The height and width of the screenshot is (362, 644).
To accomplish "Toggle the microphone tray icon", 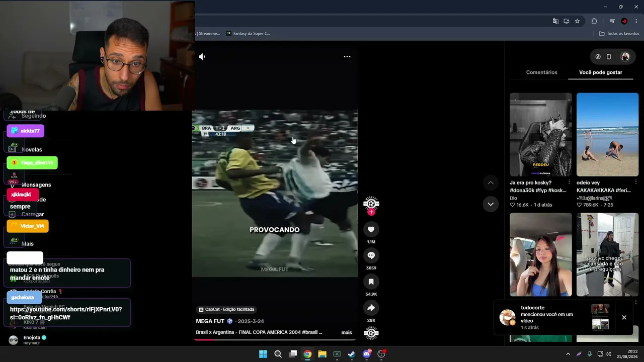I will [x=589, y=354].
